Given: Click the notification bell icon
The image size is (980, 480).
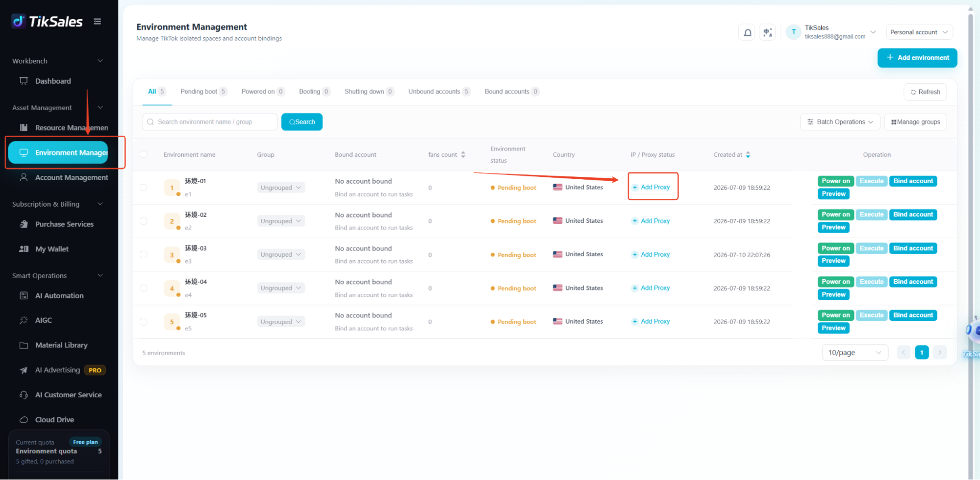Looking at the screenshot, I should (x=747, y=32).
